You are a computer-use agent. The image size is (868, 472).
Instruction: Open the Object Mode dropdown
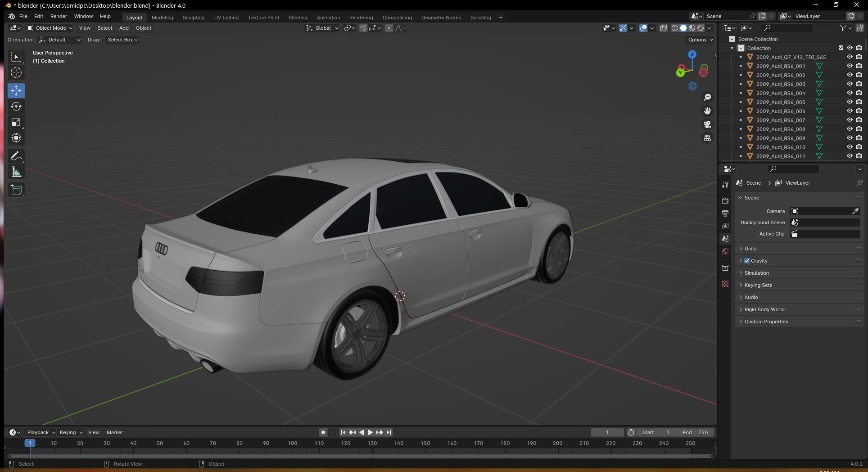[49, 28]
